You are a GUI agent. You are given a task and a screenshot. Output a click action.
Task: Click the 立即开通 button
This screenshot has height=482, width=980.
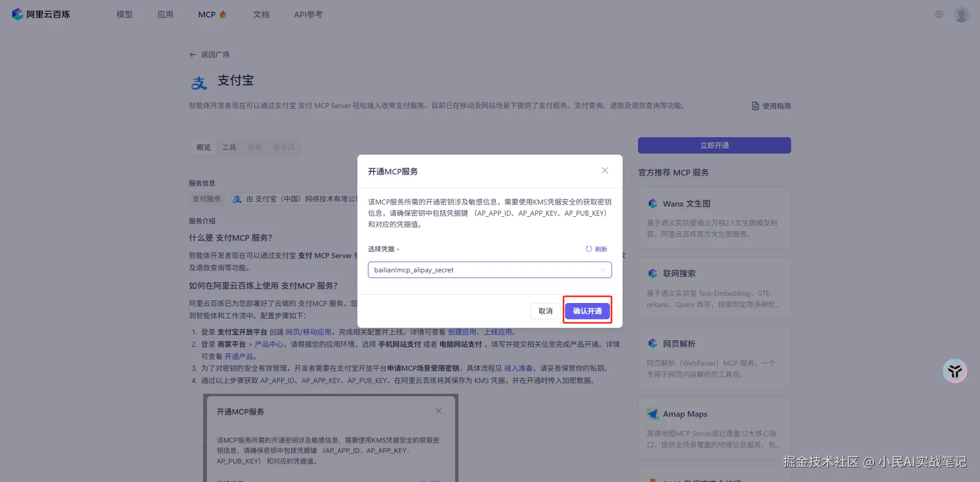click(x=715, y=145)
